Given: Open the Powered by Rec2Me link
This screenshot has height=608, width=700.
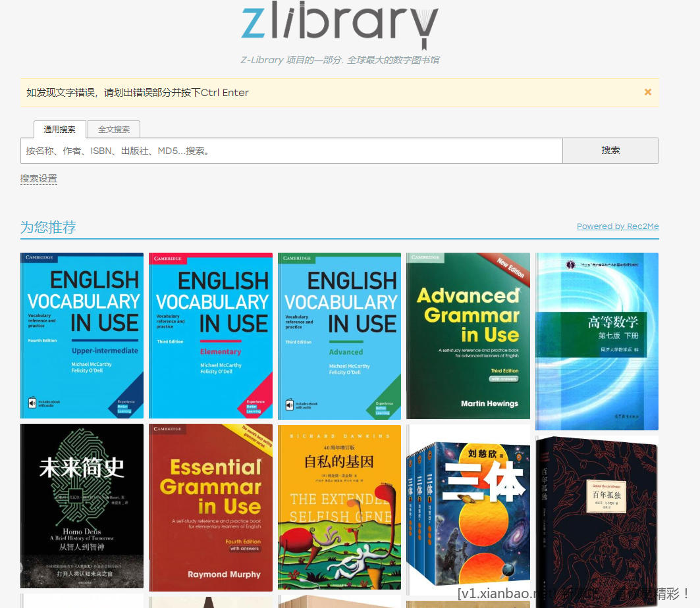Looking at the screenshot, I should [x=618, y=226].
